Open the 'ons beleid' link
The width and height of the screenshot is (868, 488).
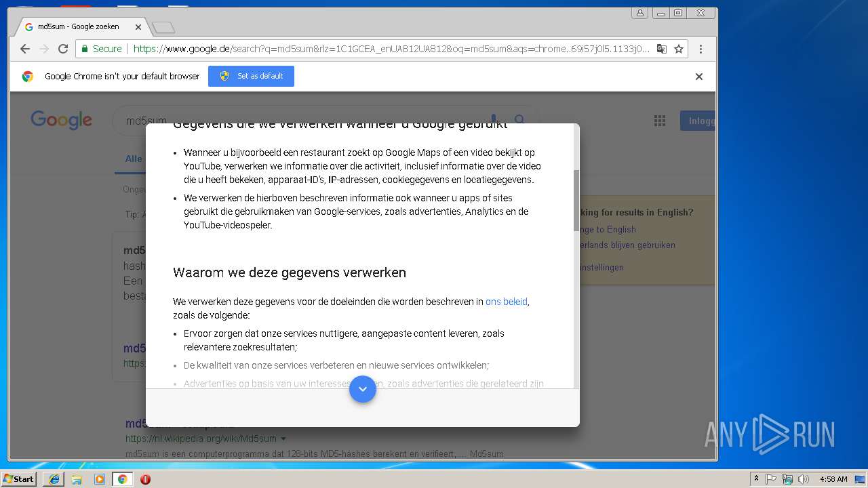(x=506, y=302)
